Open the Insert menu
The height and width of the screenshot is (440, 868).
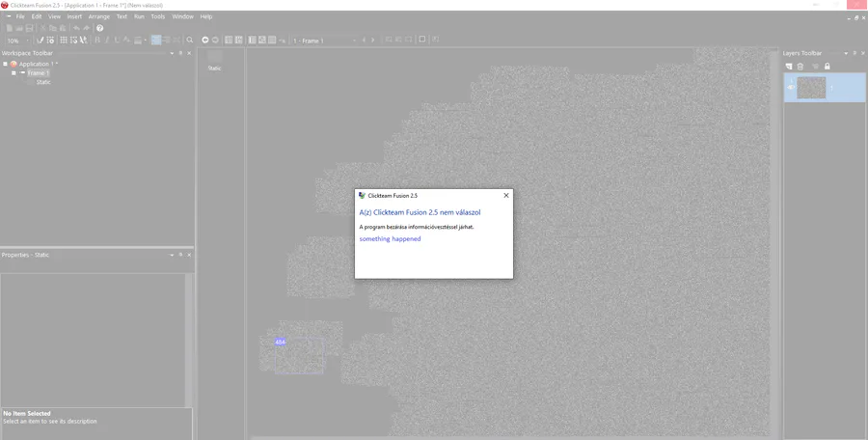[74, 16]
